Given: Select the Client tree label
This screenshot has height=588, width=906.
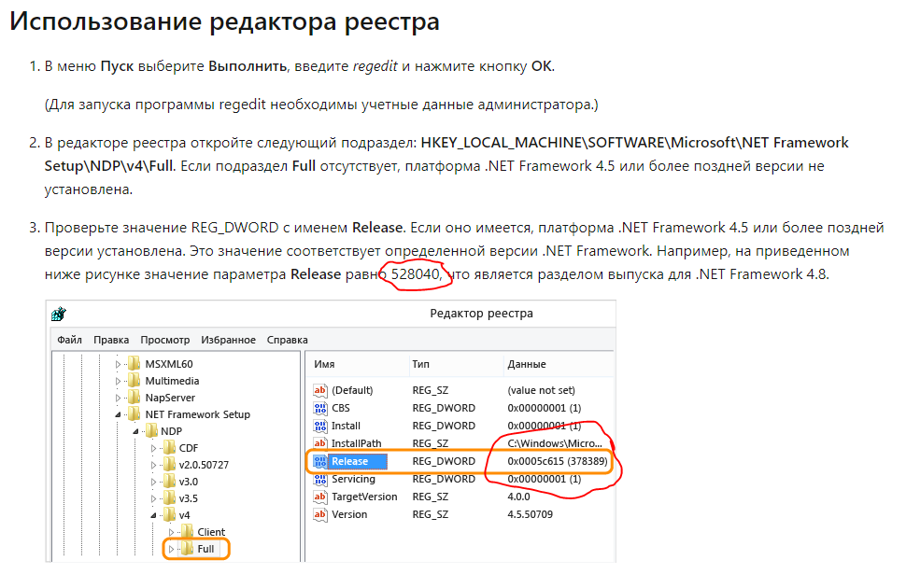Looking at the screenshot, I should coord(211,532).
